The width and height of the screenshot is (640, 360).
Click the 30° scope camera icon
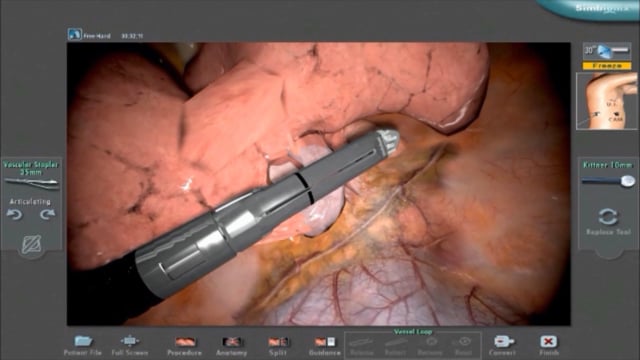tap(607, 51)
